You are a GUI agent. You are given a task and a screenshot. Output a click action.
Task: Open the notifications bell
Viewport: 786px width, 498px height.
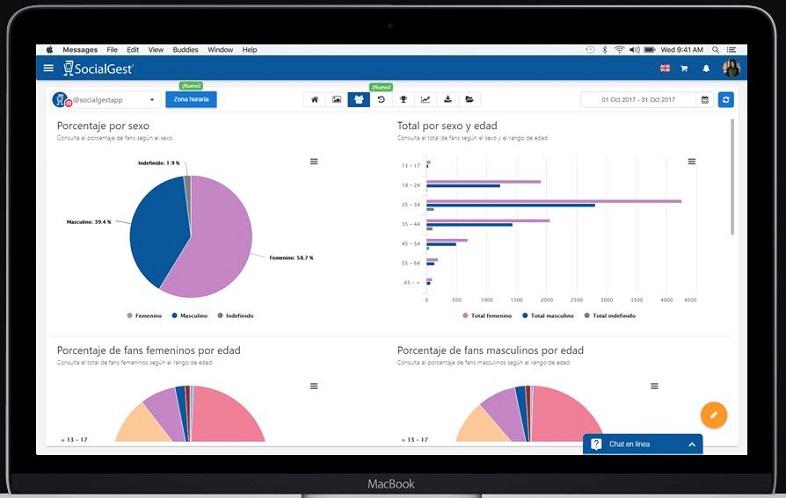point(706,68)
